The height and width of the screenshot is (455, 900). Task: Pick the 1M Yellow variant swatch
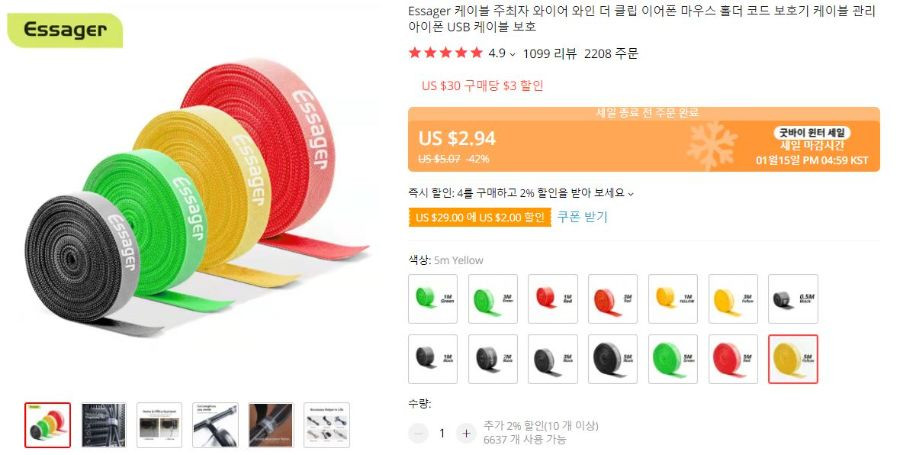point(673,299)
